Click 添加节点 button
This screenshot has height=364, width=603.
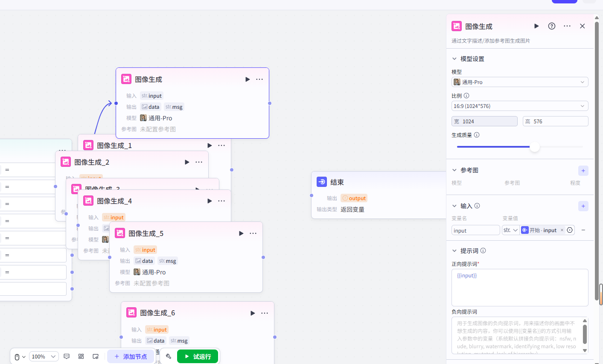click(x=131, y=356)
